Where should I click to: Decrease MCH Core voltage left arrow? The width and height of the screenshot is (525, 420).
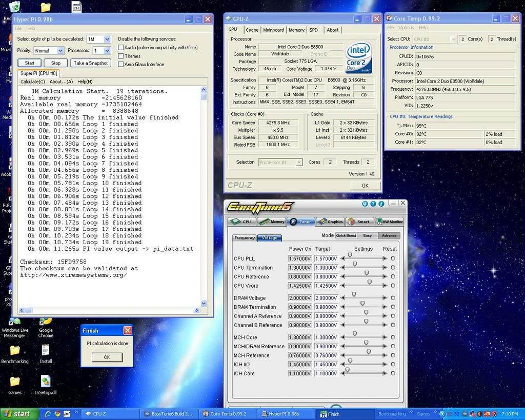[x=342, y=337]
